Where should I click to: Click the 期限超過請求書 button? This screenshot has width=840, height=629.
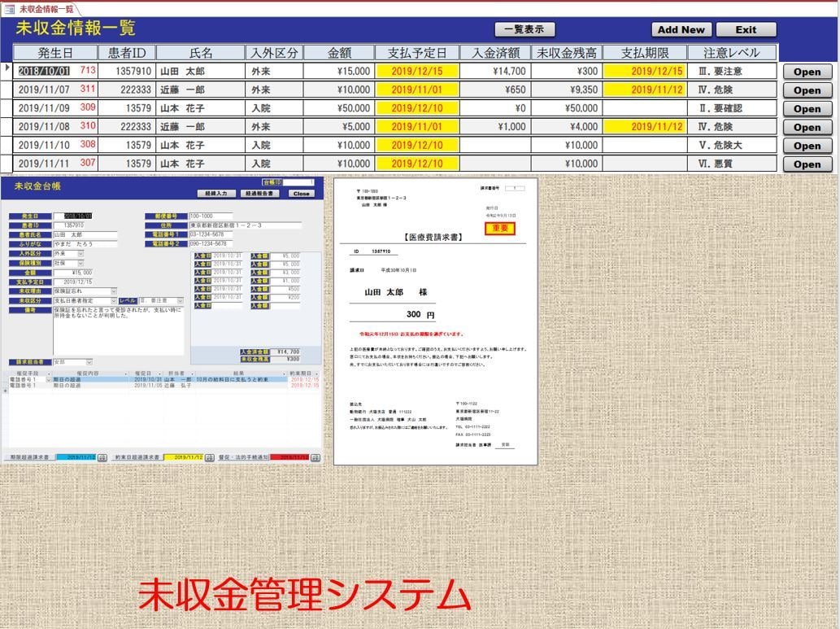(x=29, y=457)
